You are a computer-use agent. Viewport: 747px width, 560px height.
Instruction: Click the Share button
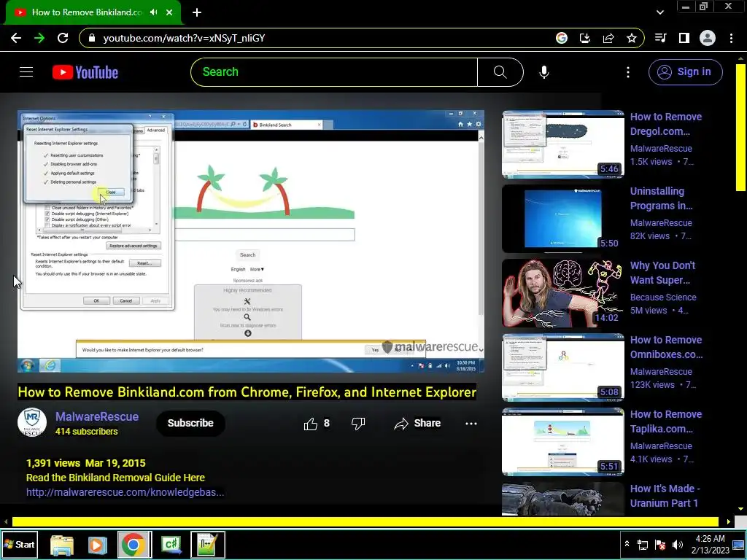click(417, 424)
